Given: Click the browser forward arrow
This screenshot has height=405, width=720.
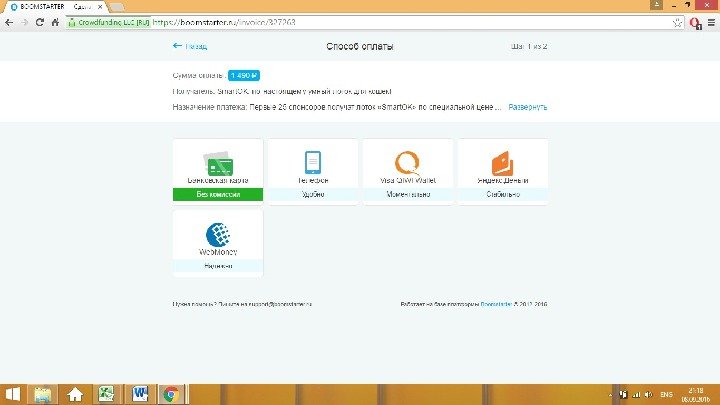Looking at the screenshot, I should (25, 22).
